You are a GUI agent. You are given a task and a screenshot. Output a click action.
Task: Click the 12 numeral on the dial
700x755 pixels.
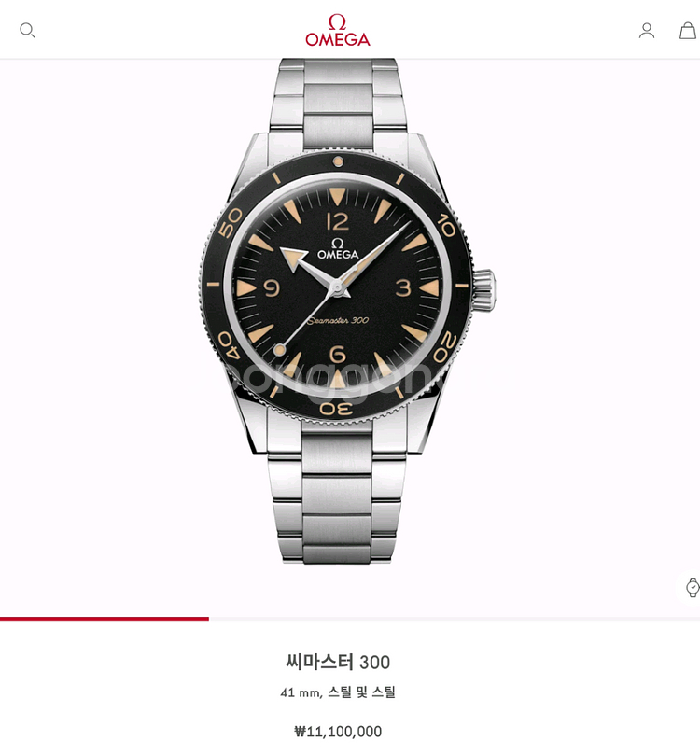(x=338, y=221)
